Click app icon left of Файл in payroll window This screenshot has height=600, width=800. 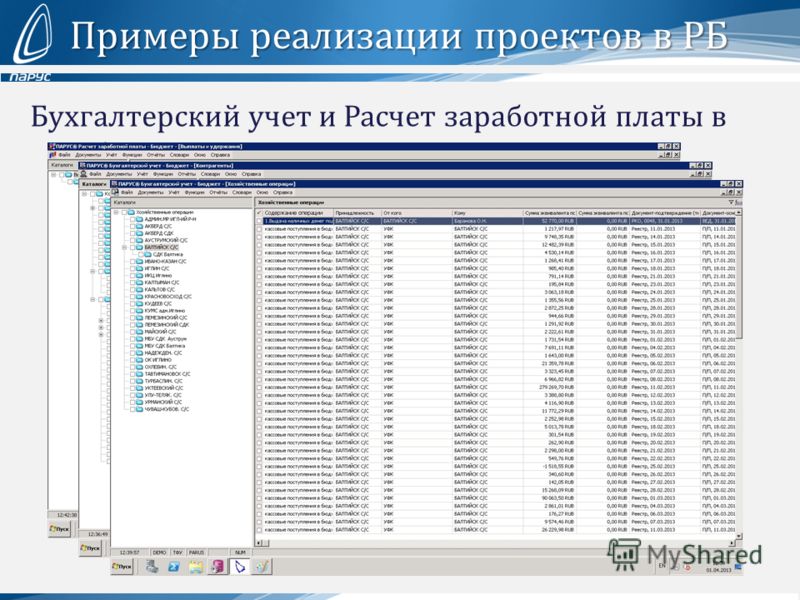(x=52, y=155)
